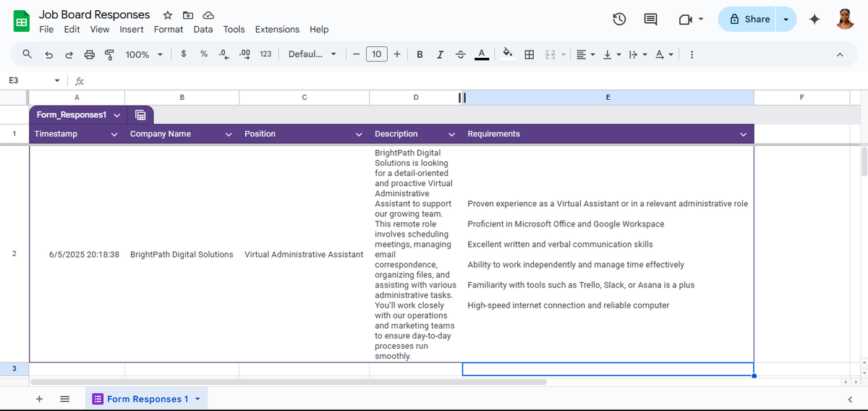Image resolution: width=868 pixels, height=411 pixels.
Task: Open the File menu
Action: 46,30
